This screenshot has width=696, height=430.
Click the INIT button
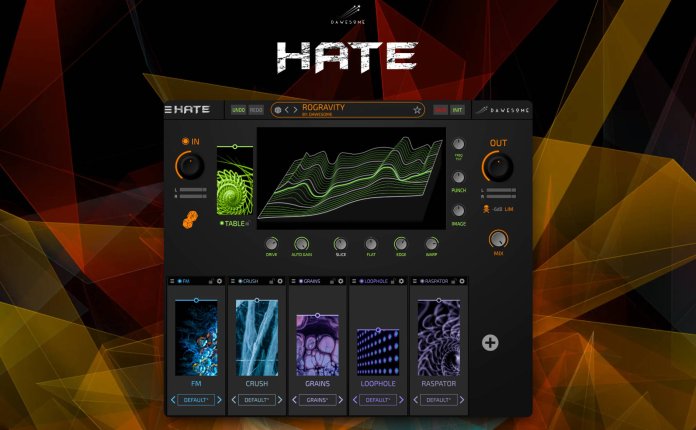(x=457, y=110)
